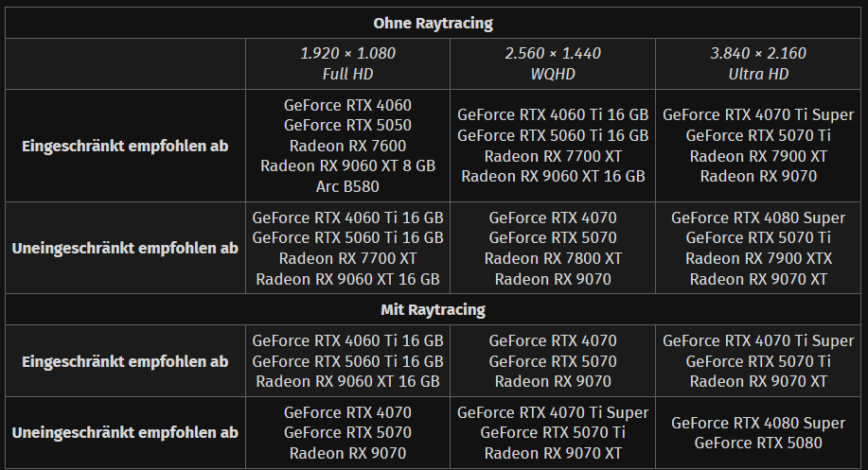Select "GeForce RTX 5070" directly above Radeon RX 7800 XT

point(553,237)
